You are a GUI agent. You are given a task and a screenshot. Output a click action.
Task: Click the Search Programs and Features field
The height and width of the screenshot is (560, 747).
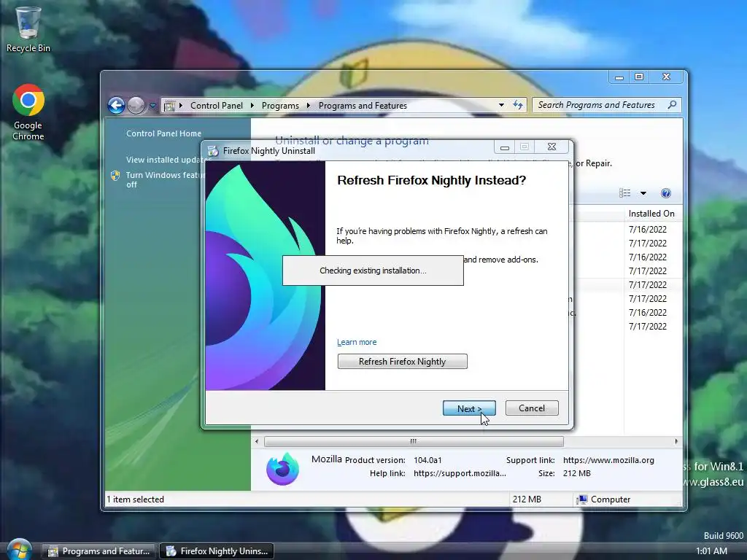(606, 105)
